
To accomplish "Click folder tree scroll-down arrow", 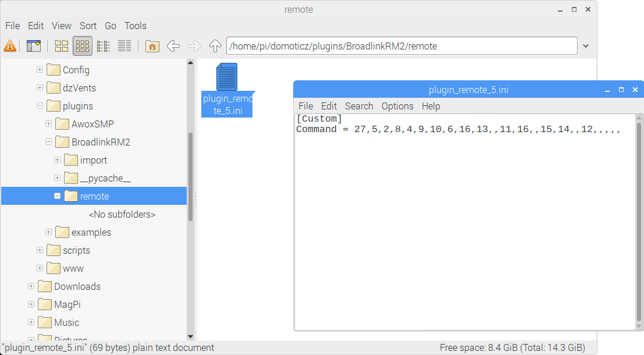I will tap(190, 336).
